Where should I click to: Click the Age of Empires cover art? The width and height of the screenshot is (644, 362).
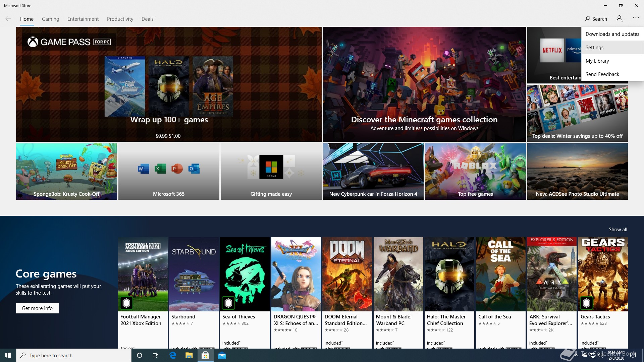pos(213,86)
